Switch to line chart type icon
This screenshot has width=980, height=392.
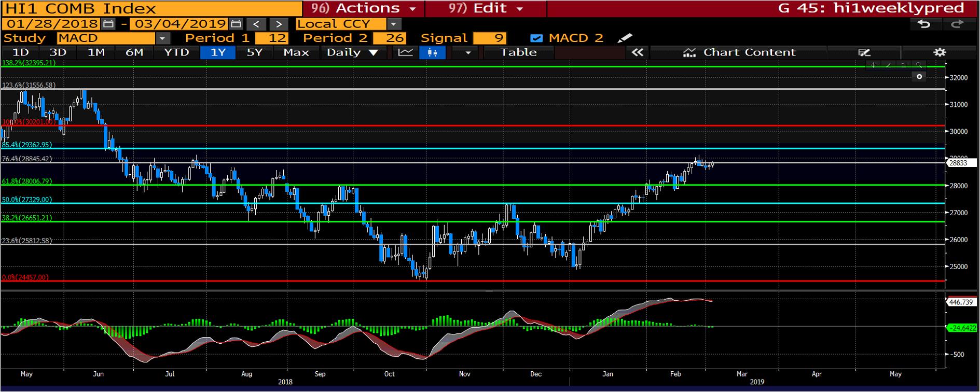(x=405, y=52)
